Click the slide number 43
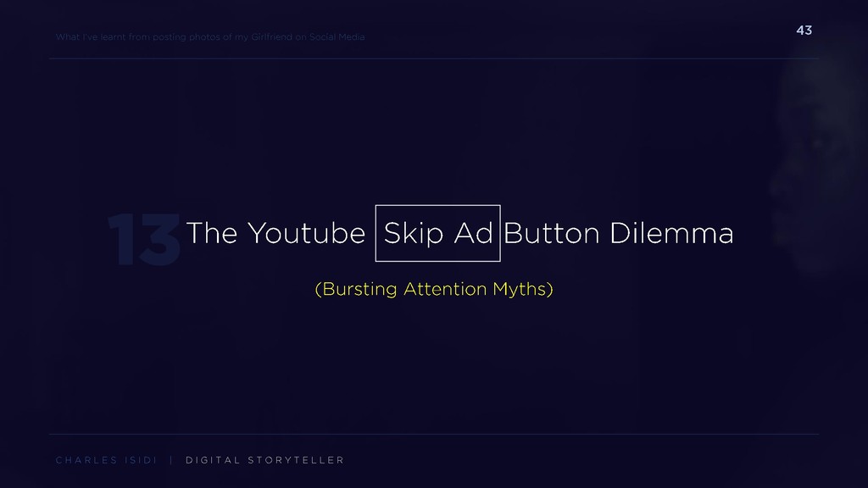Viewport: 868px width, 488px height. [x=804, y=30]
